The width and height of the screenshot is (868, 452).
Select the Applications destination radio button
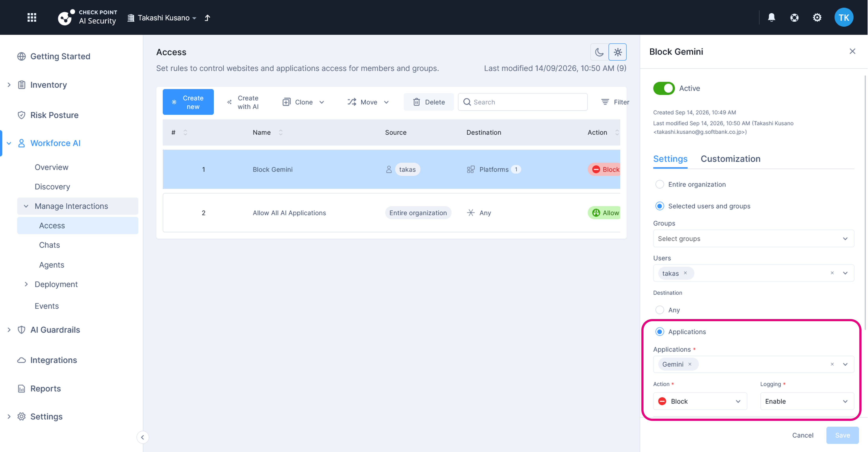659,332
